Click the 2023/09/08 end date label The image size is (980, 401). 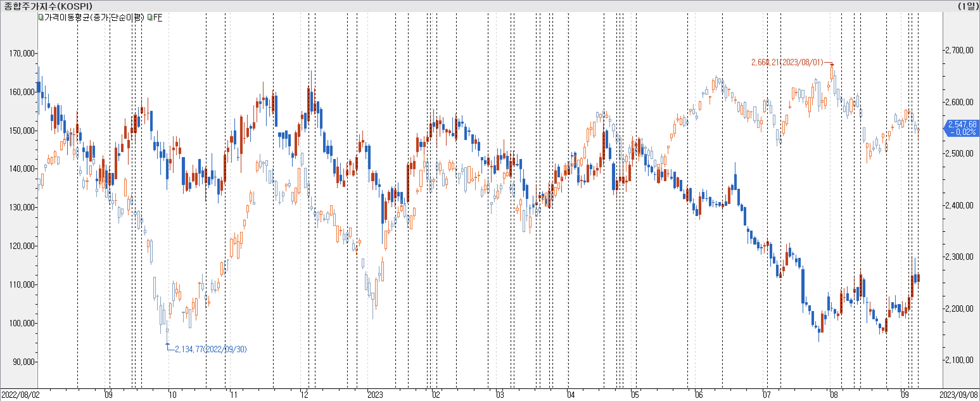[x=959, y=395]
